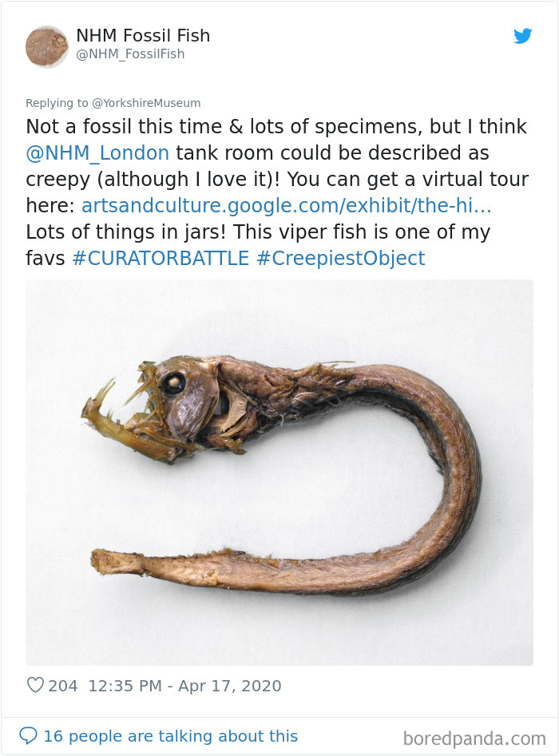
Task: Open the viper fish specimen photo
Action: [279, 474]
